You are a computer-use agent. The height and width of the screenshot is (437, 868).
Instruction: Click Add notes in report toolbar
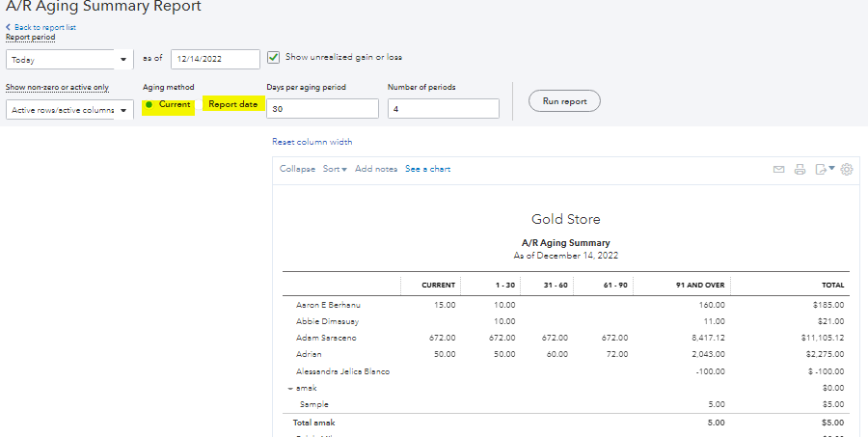(375, 170)
